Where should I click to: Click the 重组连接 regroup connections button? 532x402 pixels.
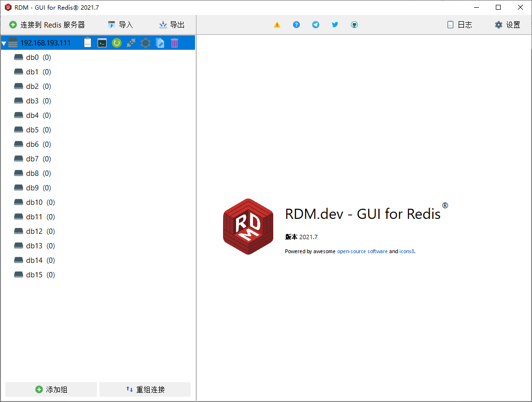click(145, 389)
